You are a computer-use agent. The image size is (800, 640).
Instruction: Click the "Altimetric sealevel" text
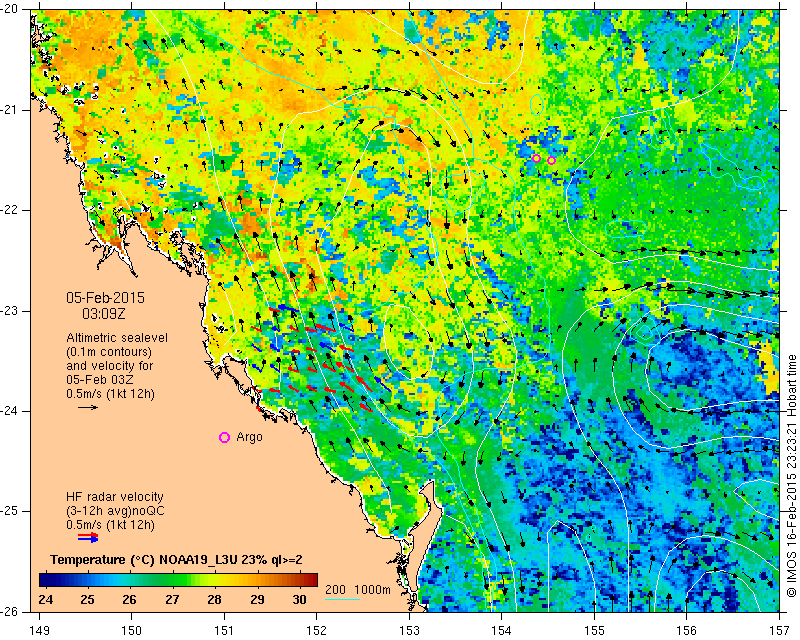click(117, 338)
